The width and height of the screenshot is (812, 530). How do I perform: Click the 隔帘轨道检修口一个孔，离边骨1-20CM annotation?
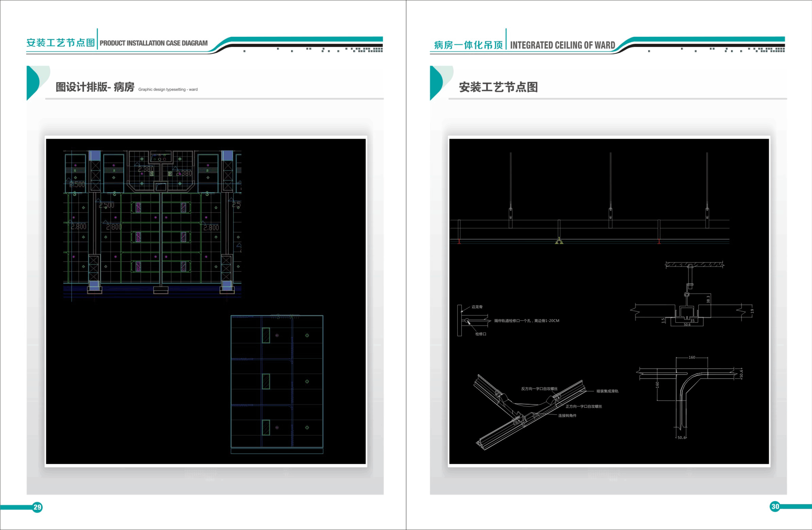click(527, 321)
